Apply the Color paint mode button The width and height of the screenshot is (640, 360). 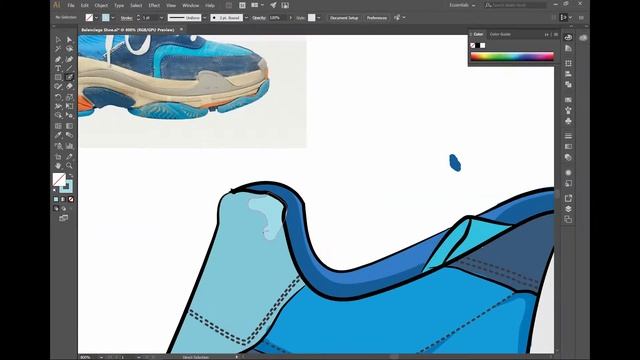[x=56, y=199]
